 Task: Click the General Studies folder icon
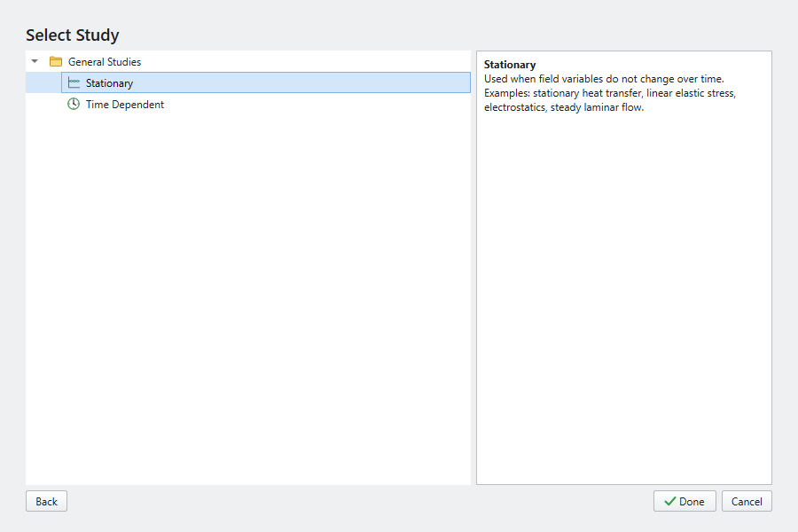tap(56, 61)
